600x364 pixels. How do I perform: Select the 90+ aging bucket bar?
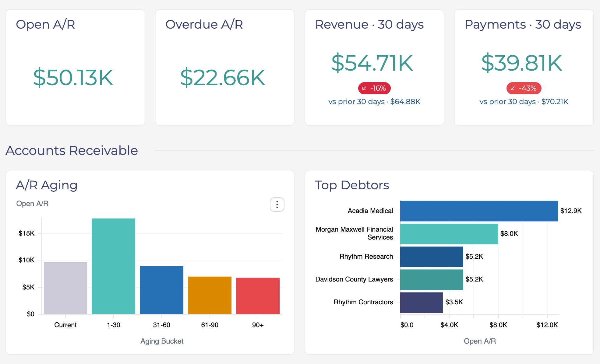[x=258, y=296]
